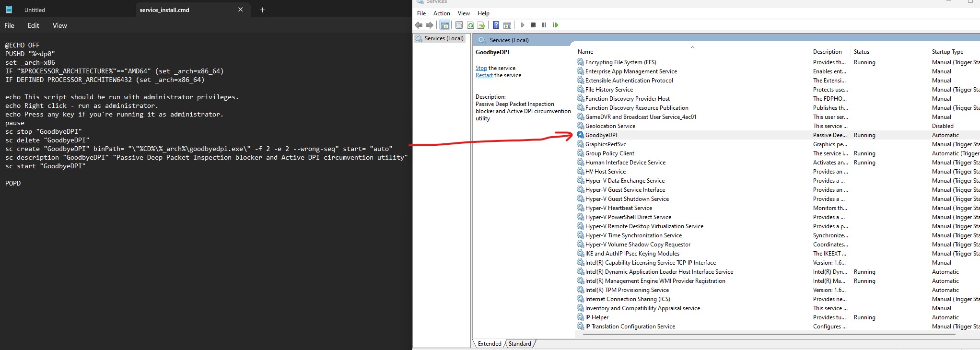Toggle Show/Hide Console Tree toolbar icon
Screen dimensions: 980x350
(444, 25)
